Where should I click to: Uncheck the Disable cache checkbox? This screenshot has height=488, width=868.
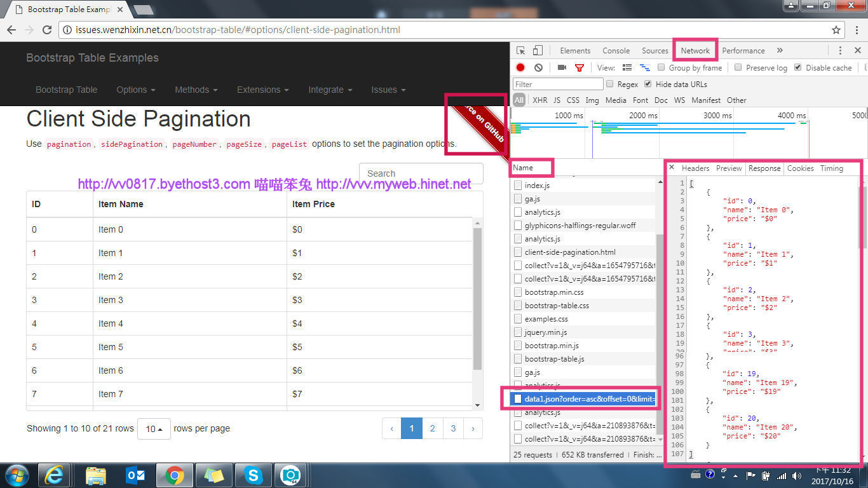[x=798, y=67]
